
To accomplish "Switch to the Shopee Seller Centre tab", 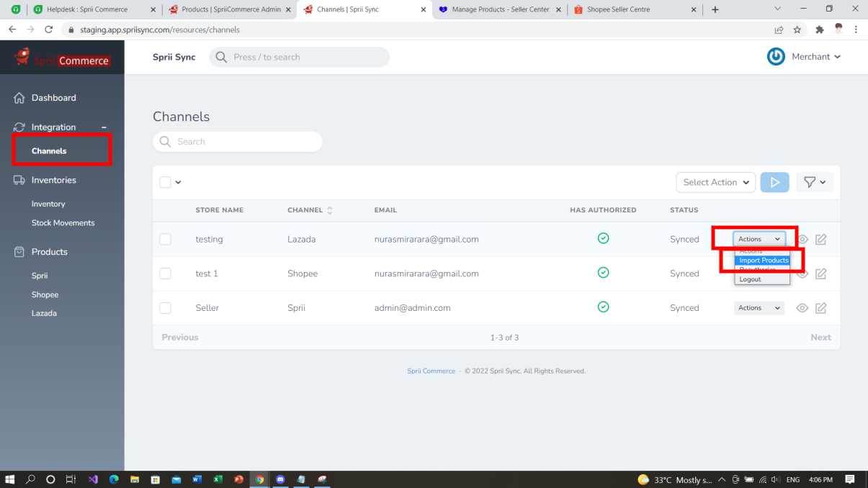I will (x=634, y=9).
